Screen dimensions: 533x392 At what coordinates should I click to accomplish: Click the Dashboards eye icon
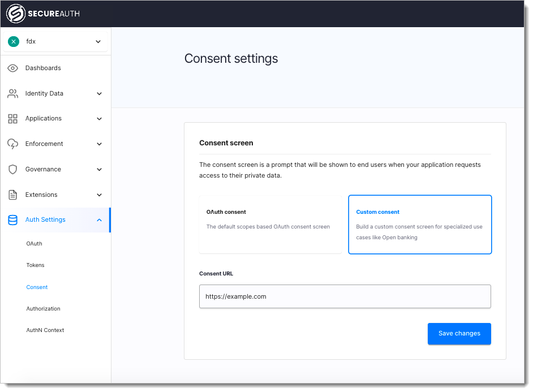12,68
